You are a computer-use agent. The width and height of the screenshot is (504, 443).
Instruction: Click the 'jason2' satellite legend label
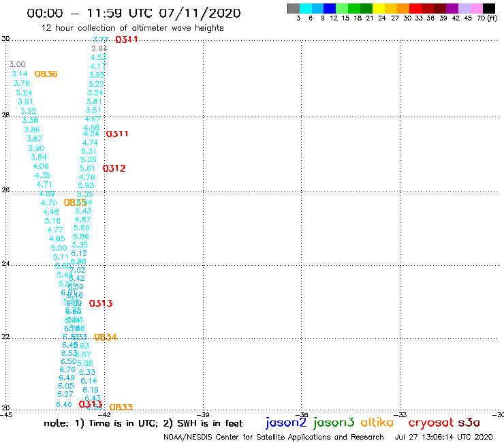click(286, 423)
